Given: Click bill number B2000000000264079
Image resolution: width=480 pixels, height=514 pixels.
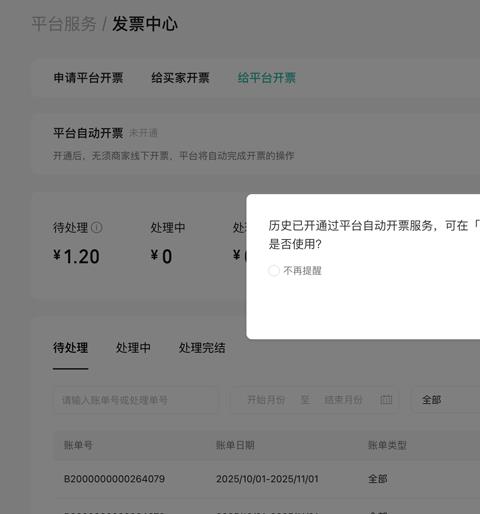Looking at the screenshot, I should click(114, 479).
